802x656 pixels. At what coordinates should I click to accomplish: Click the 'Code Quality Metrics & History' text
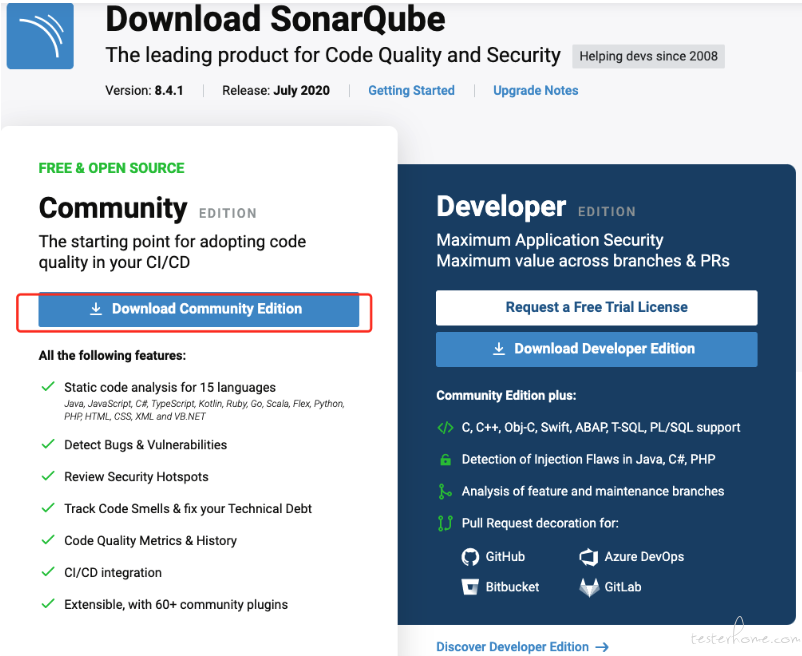tap(150, 540)
